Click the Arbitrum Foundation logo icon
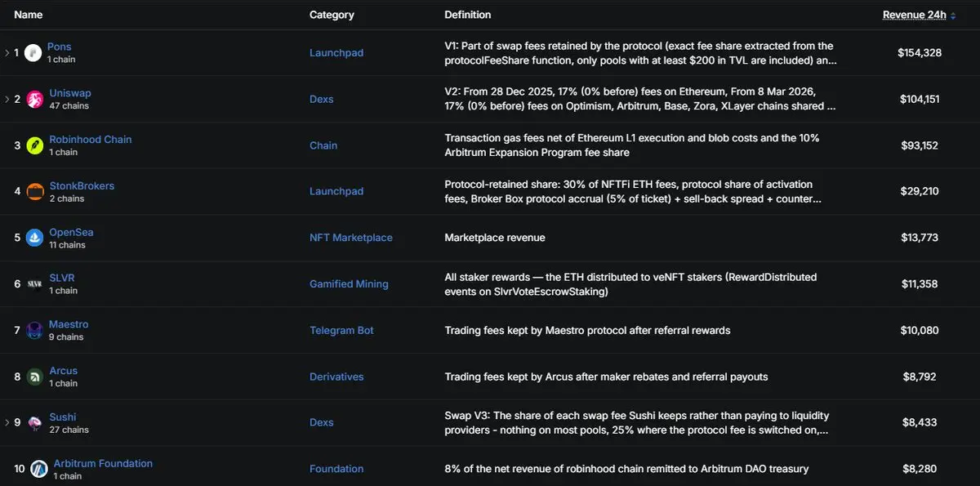 click(39, 469)
